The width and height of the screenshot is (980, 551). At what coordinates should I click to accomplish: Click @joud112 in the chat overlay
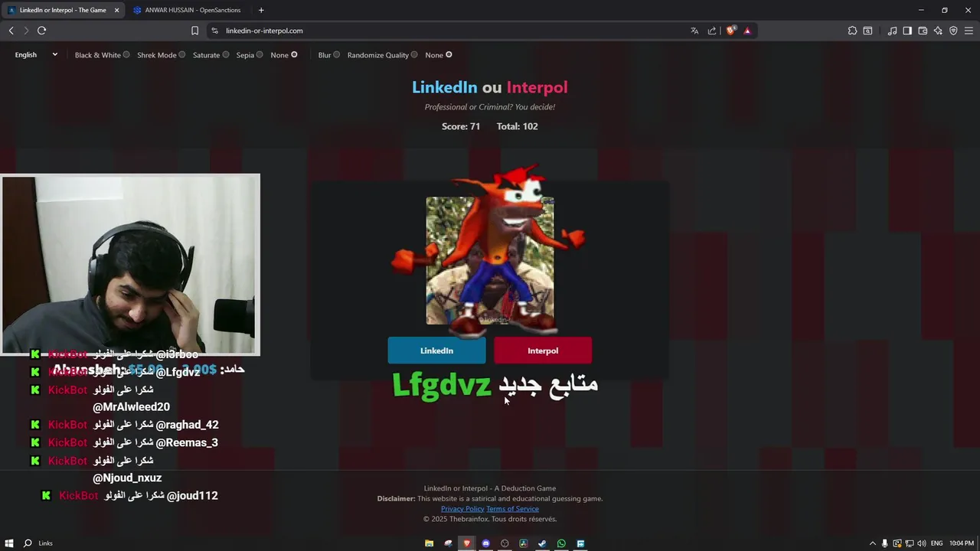pyautogui.click(x=192, y=496)
